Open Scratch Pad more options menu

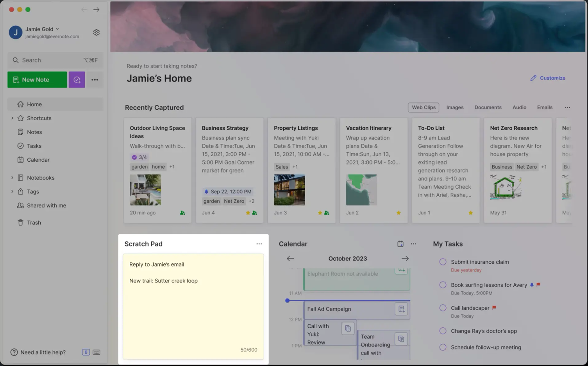(x=259, y=244)
